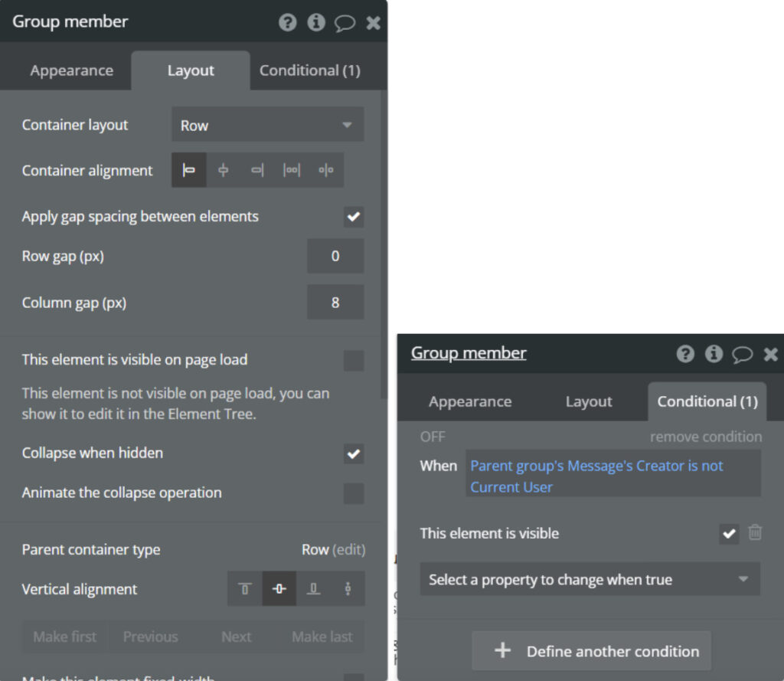
Task: Select right container alignment icon
Action: pyautogui.click(x=257, y=170)
